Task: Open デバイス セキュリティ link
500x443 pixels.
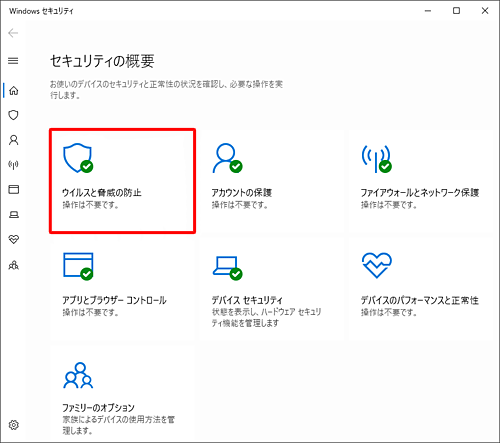Action: 247,300
